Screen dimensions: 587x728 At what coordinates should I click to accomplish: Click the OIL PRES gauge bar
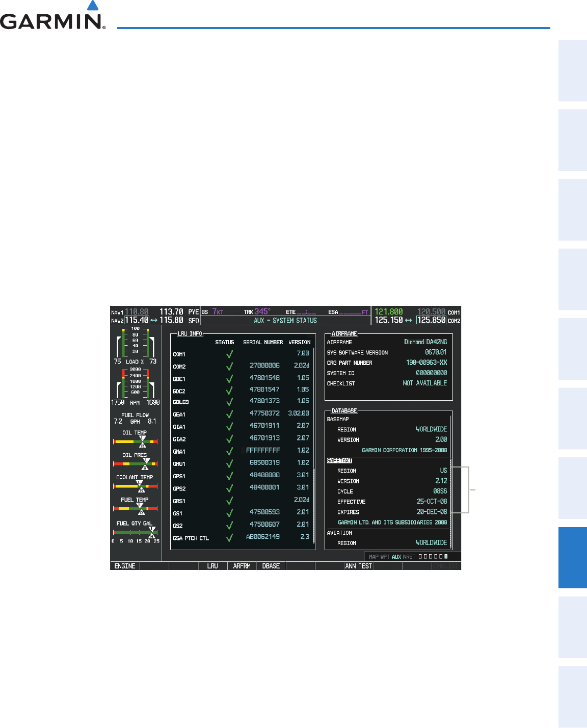135,464
